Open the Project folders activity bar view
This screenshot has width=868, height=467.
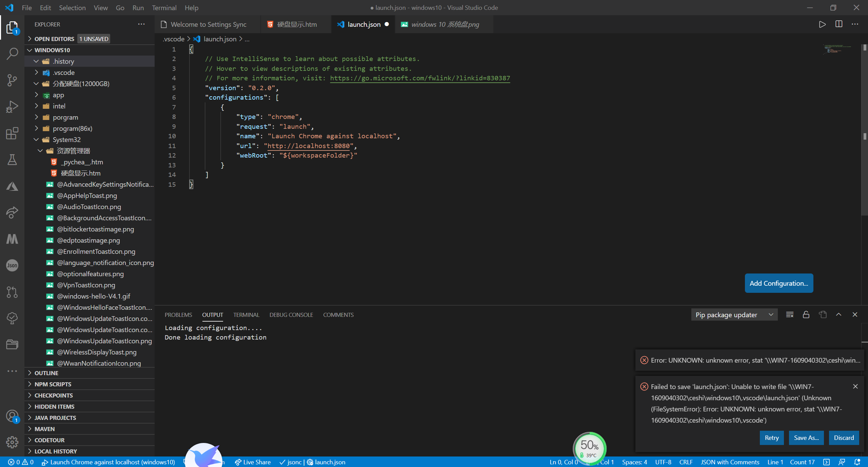click(12, 345)
